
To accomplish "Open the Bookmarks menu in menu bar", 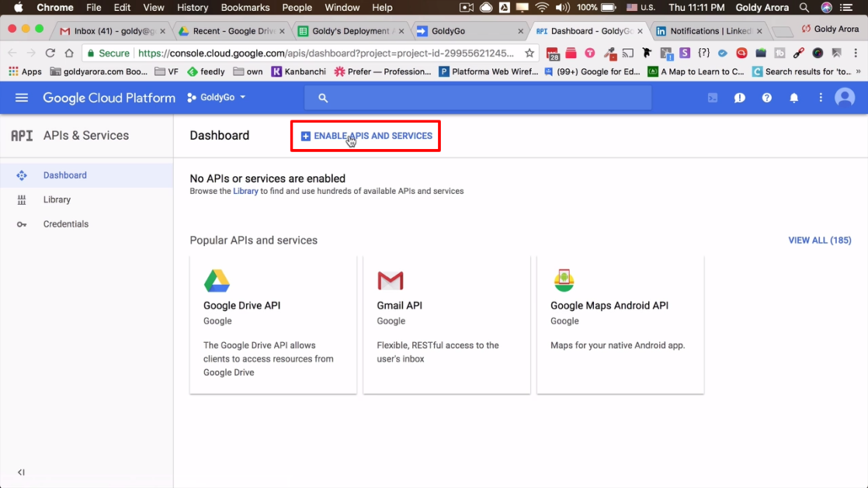I will 244,8.
